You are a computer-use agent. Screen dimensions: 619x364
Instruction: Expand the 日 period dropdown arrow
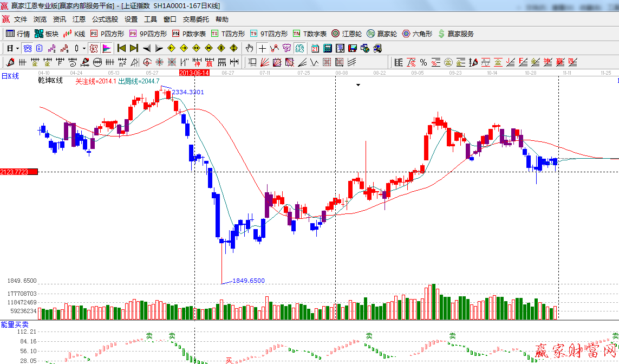coord(17,48)
